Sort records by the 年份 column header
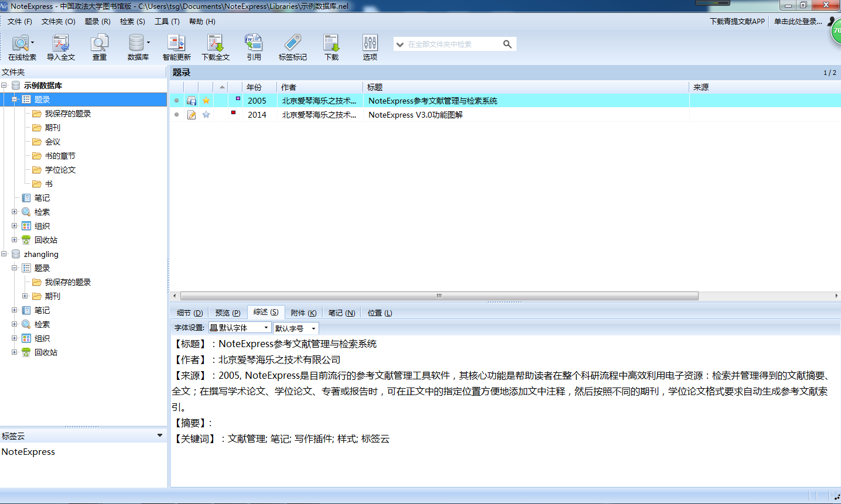Image resolution: width=841 pixels, height=504 pixels. [x=259, y=87]
